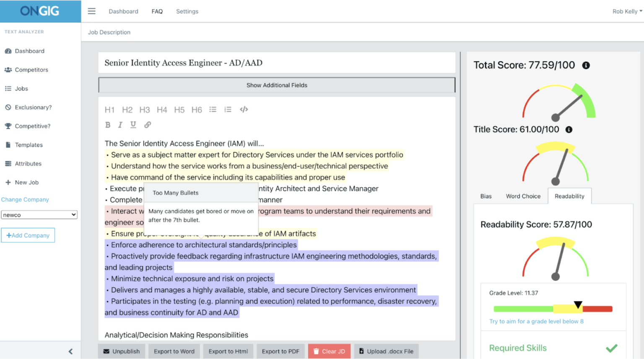Apply bold formatting in the editor
644x359 pixels.
click(108, 124)
